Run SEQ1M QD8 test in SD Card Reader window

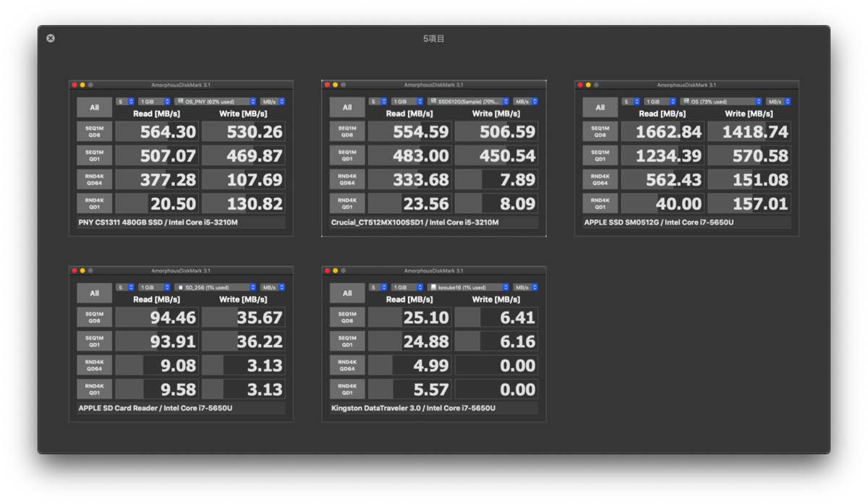(x=95, y=317)
